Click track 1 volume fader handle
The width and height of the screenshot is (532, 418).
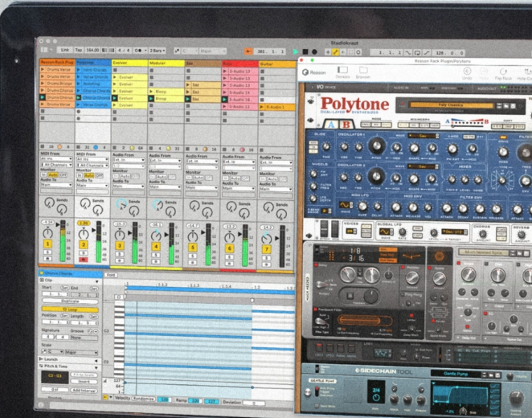coord(58,224)
